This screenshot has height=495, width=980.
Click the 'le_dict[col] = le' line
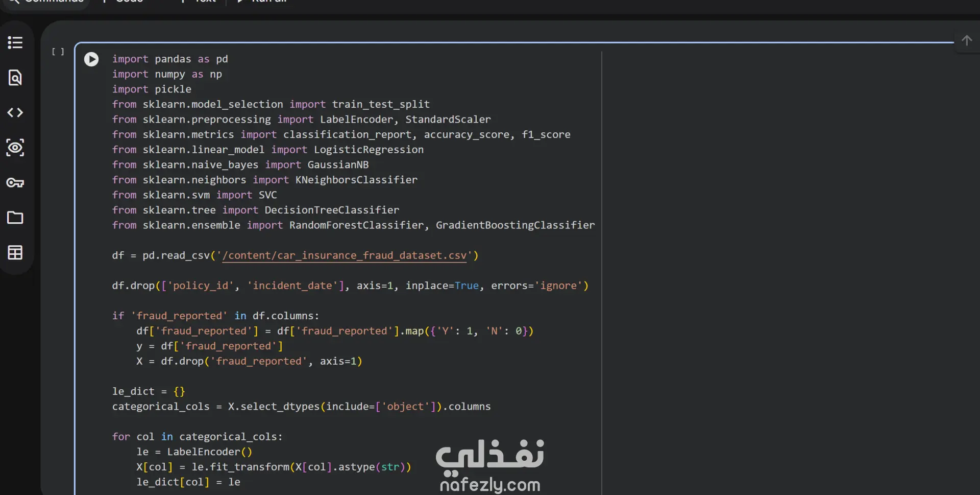pyautogui.click(x=188, y=482)
